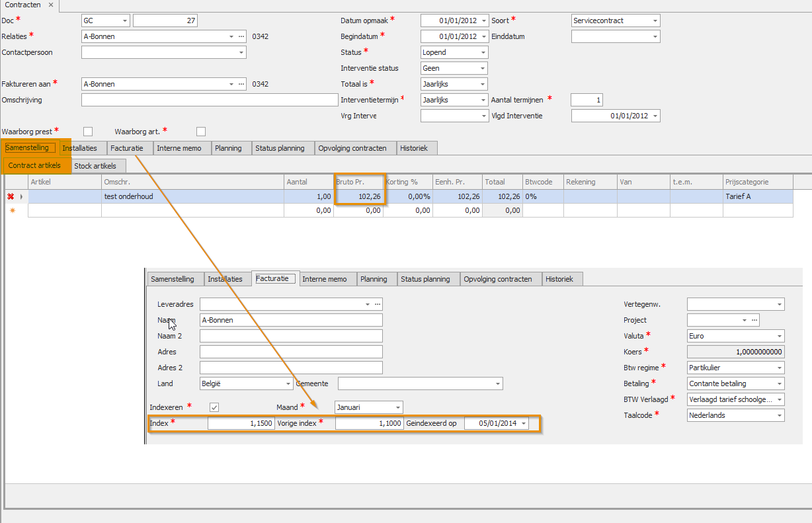This screenshot has width=812, height=523.
Task: Close the Contracten tab
Action: click(51, 5)
